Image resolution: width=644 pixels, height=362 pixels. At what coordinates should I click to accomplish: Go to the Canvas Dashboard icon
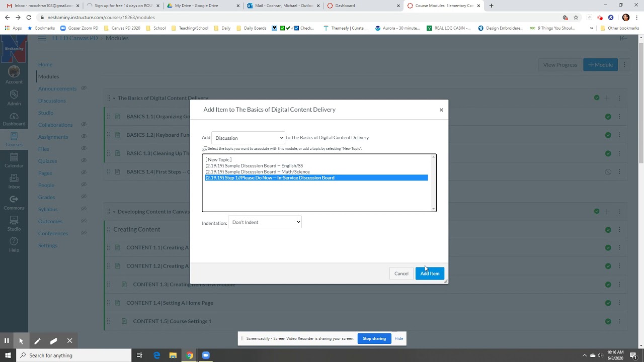14,119
